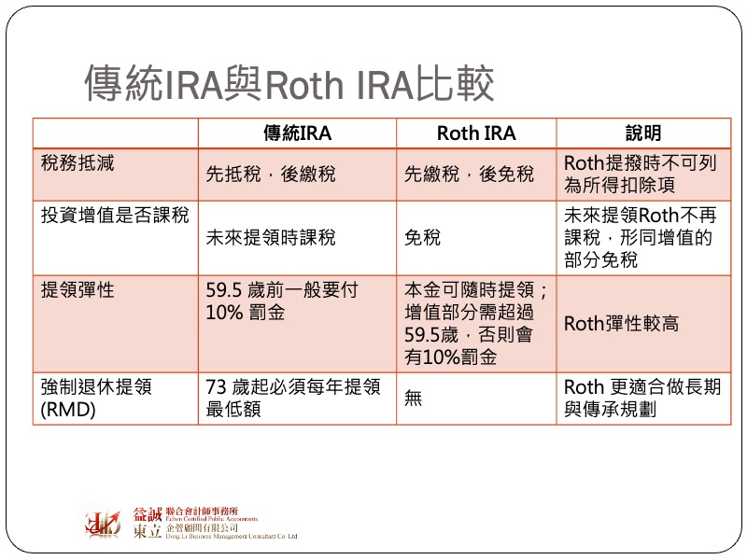
Task: Select the 59.5 歲前一般要付10% 罰金 cell
Action: coord(281,301)
